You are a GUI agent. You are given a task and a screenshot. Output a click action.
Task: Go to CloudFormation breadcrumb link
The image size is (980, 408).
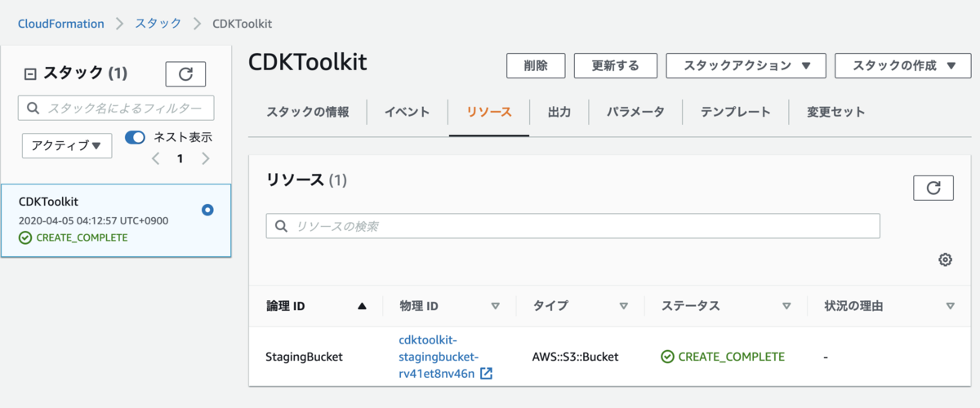(x=61, y=24)
